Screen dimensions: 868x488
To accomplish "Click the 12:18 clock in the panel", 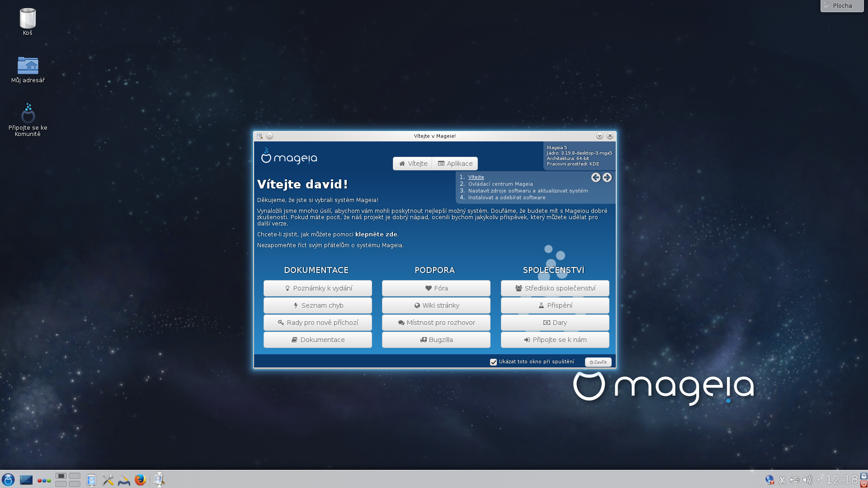I will tap(841, 480).
